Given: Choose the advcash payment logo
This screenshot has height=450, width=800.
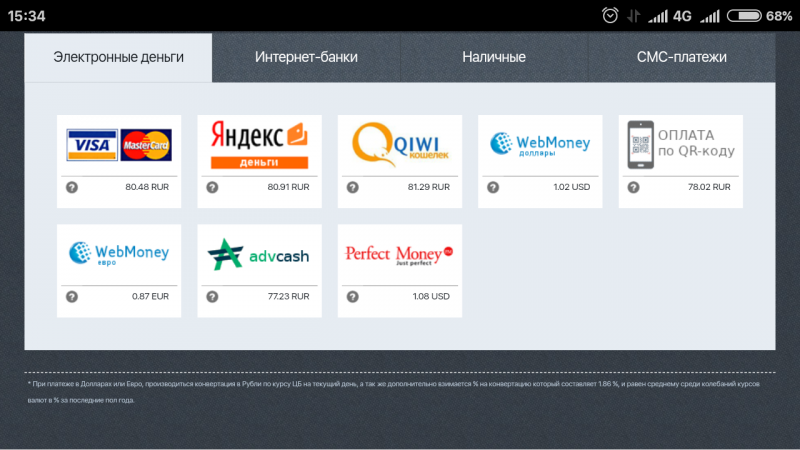Looking at the screenshot, I should (259, 254).
